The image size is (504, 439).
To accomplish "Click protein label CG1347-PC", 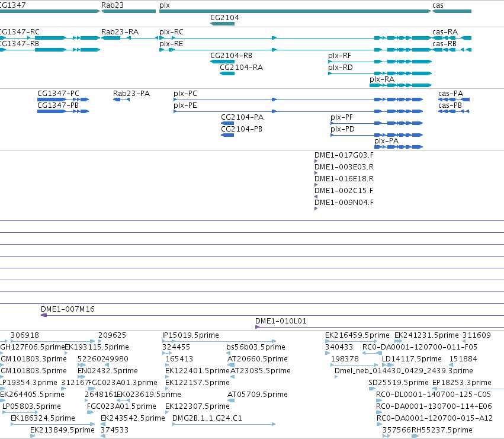I will coord(58,94).
